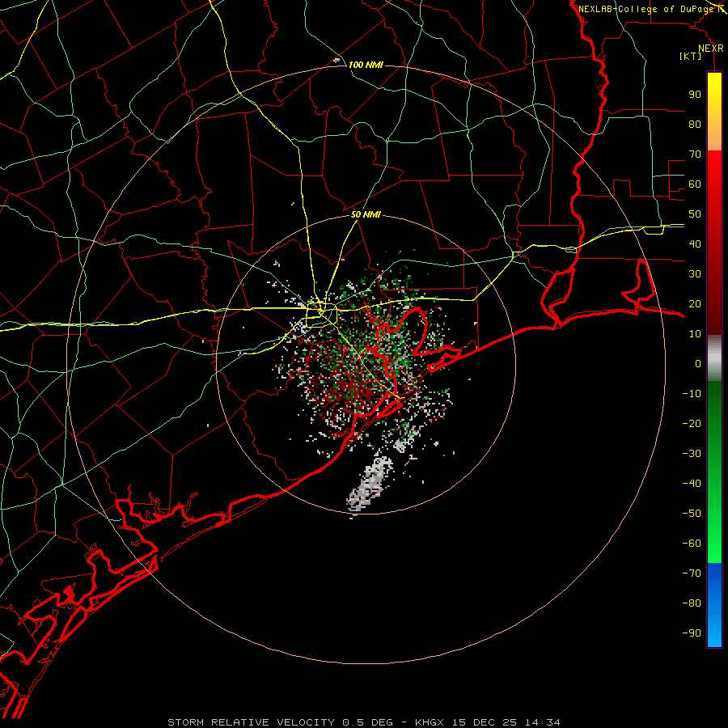
Task: Click the NEXR label above the scale
Action: tap(710, 49)
